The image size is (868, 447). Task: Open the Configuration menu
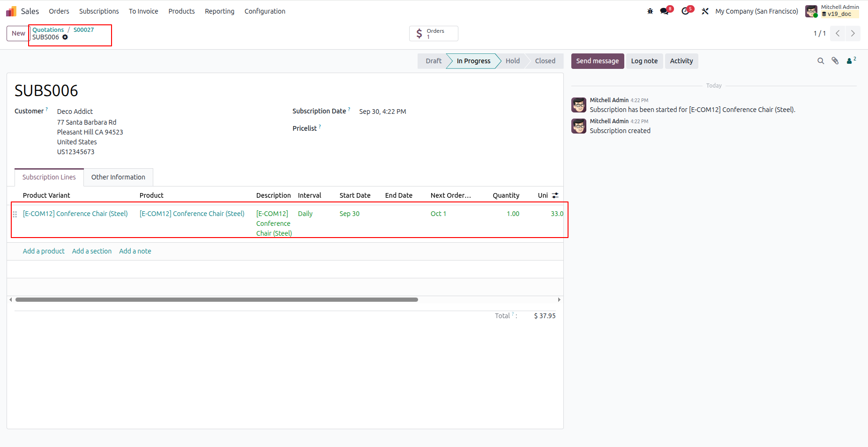coord(265,11)
